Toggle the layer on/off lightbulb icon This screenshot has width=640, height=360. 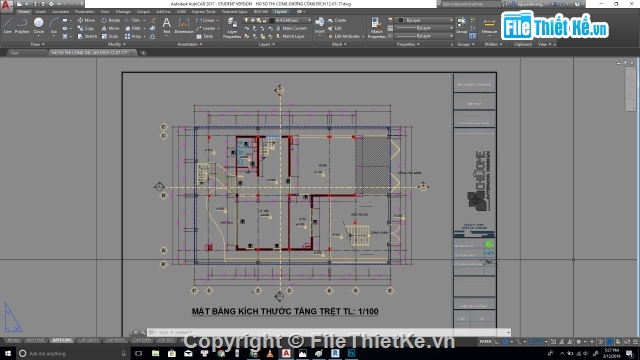pos(246,20)
